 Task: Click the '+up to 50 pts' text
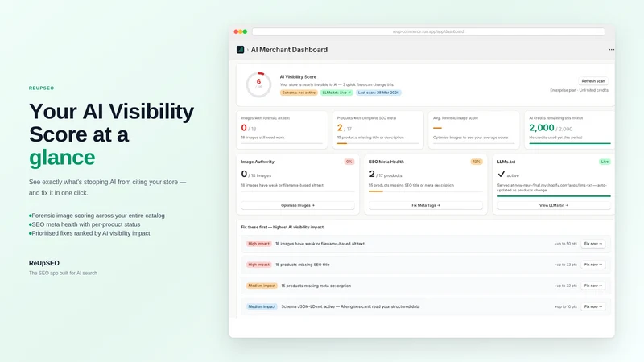pos(565,244)
